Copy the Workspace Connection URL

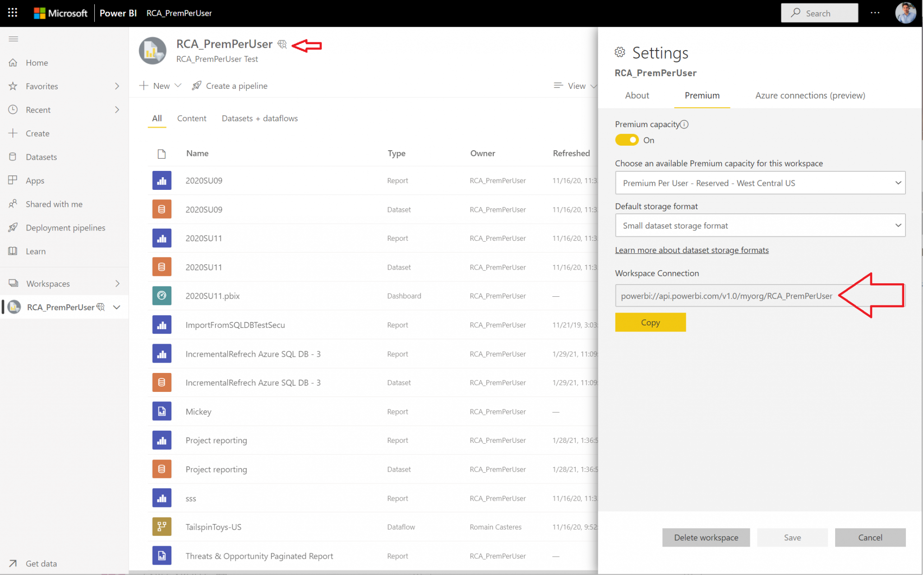[650, 322]
